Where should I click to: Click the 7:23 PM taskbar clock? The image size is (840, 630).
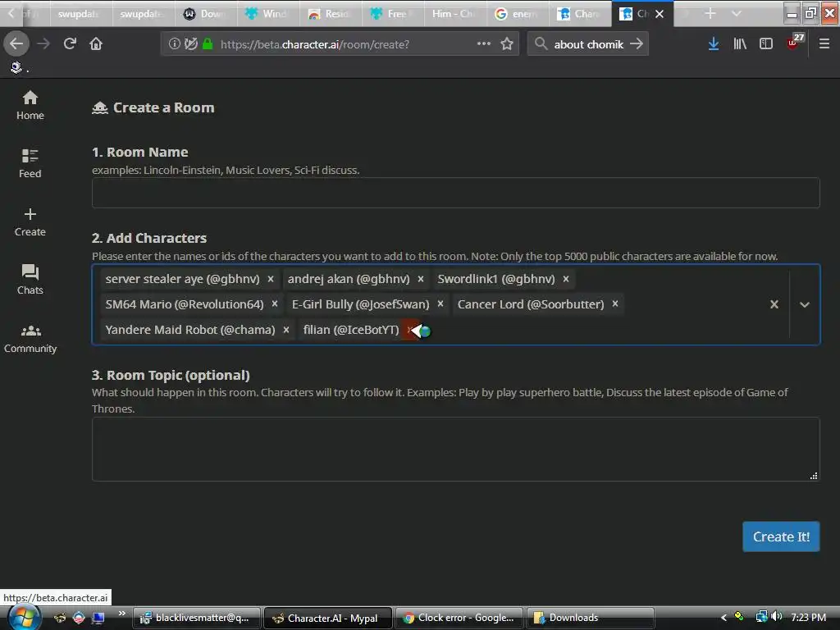tap(808, 617)
